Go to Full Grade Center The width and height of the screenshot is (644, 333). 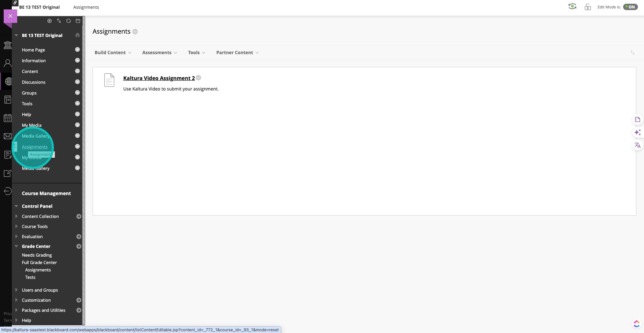click(x=39, y=262)
